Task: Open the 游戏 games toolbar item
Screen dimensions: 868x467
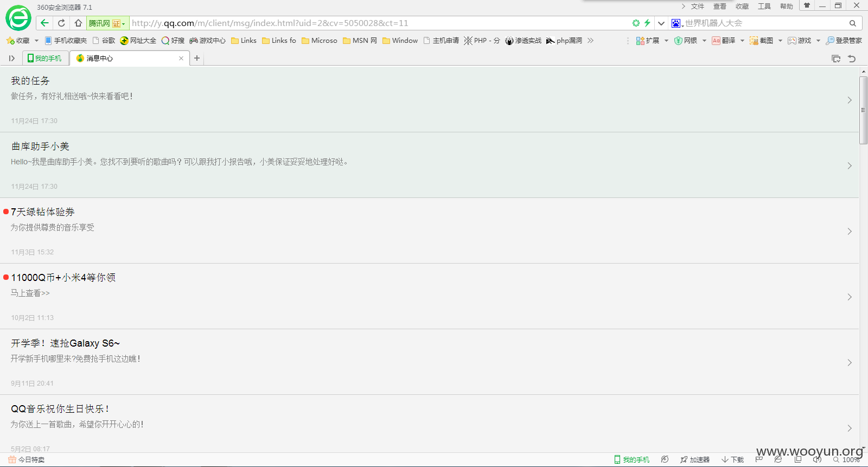Action: 800,41
